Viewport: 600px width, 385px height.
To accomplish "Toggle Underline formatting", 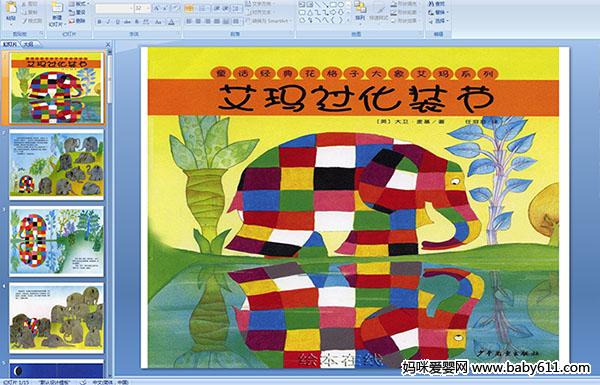I will pyautogui.click(x=117, y=22).
